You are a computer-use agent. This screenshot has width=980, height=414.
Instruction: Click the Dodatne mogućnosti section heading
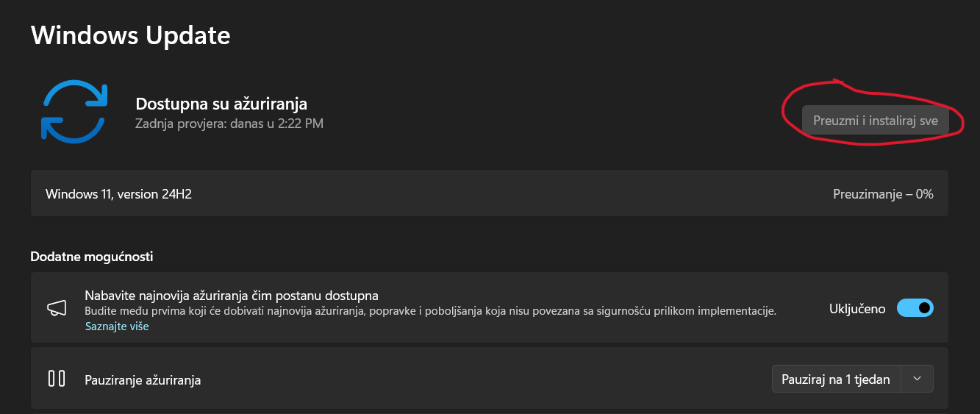pos(92,257)
